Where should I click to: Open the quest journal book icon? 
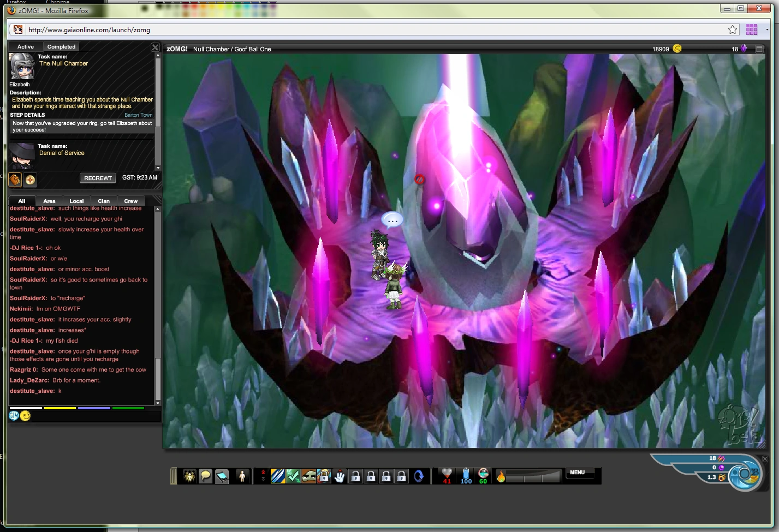coord(15,179)
